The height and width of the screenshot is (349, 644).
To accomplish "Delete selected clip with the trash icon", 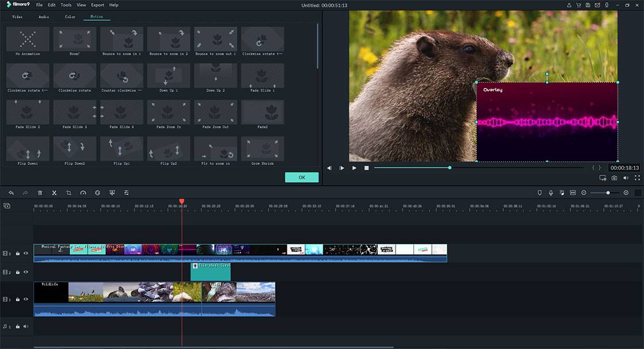I will [x=40, y=193].
